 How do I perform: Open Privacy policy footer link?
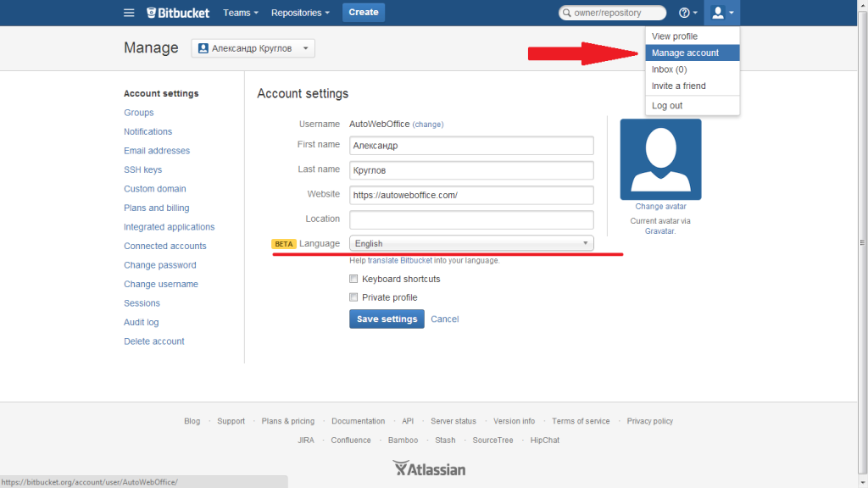[650, 421]
